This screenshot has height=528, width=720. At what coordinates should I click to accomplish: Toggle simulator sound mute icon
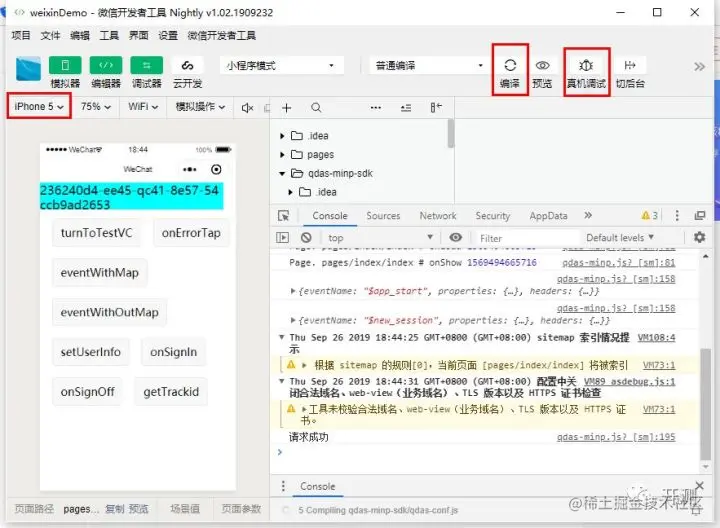(247, 108)
